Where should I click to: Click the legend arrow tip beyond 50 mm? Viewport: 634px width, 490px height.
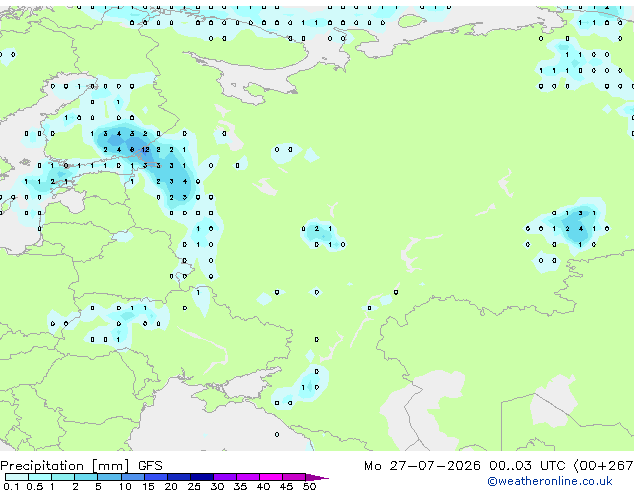click(317, 477)
